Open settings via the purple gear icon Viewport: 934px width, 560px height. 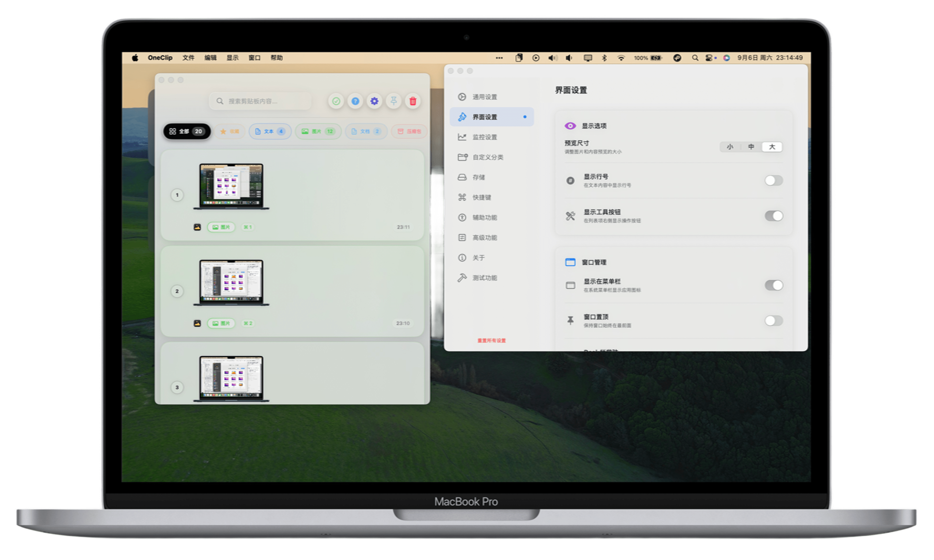point(374,101)
